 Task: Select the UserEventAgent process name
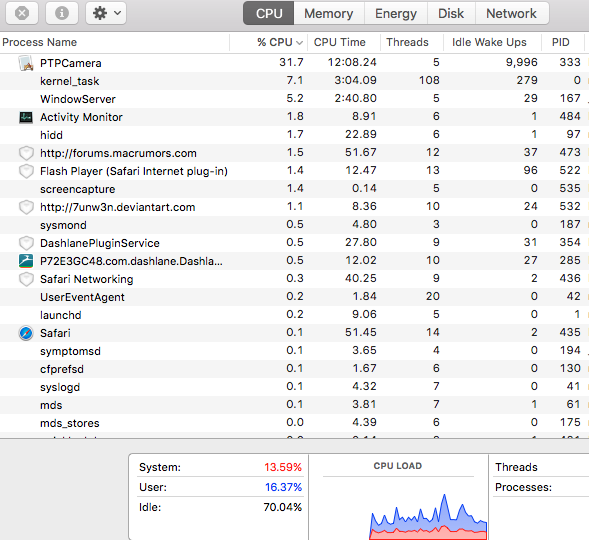coord(82,297)
